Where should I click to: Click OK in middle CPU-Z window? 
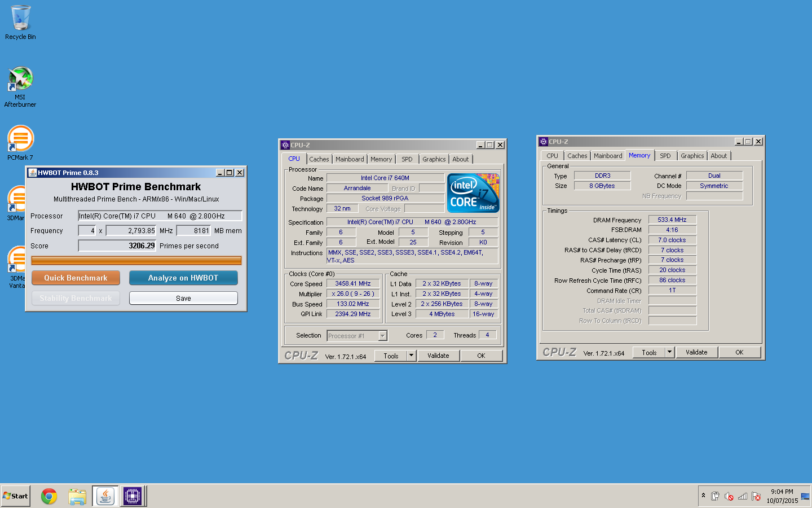click(481, 356)
